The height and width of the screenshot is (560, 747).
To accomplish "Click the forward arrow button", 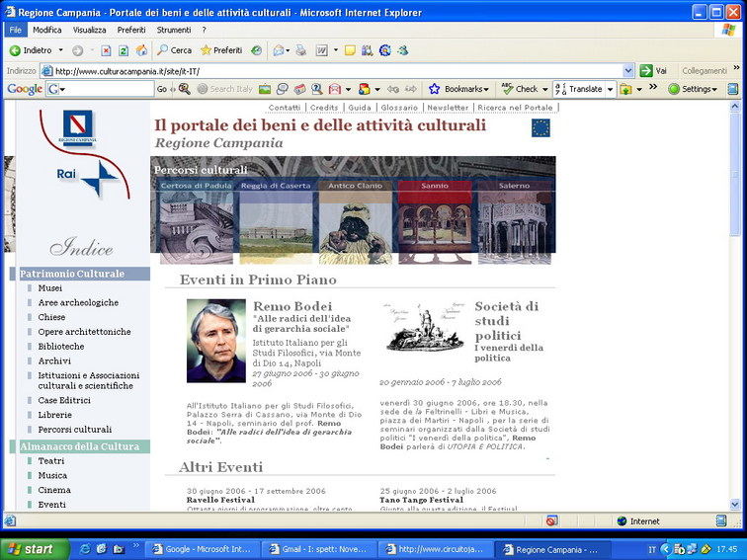I will click(x=77, y=50).
